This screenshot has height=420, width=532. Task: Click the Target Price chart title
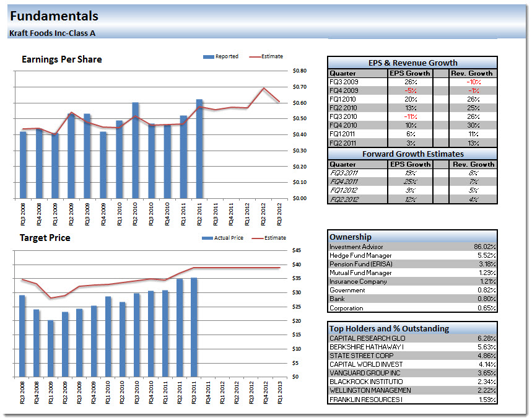click(x=45, y=238)
